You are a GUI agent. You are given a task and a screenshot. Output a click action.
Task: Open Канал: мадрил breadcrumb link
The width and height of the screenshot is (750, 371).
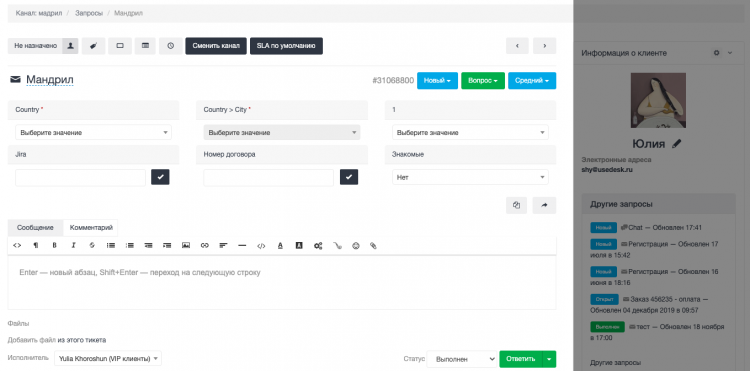tap(40, 13)
